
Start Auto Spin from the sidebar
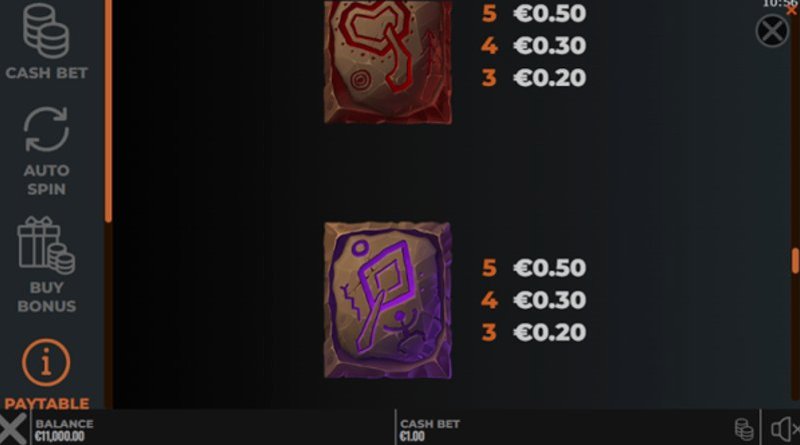(46, 129)
